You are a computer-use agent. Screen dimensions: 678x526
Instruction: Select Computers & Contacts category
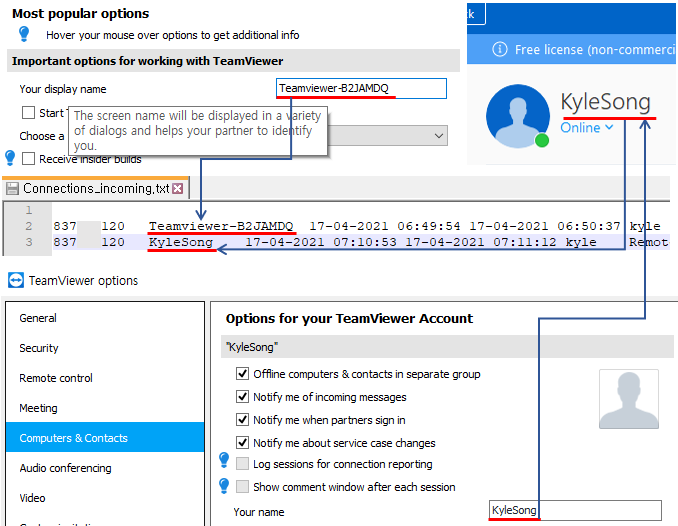point(105,437)
